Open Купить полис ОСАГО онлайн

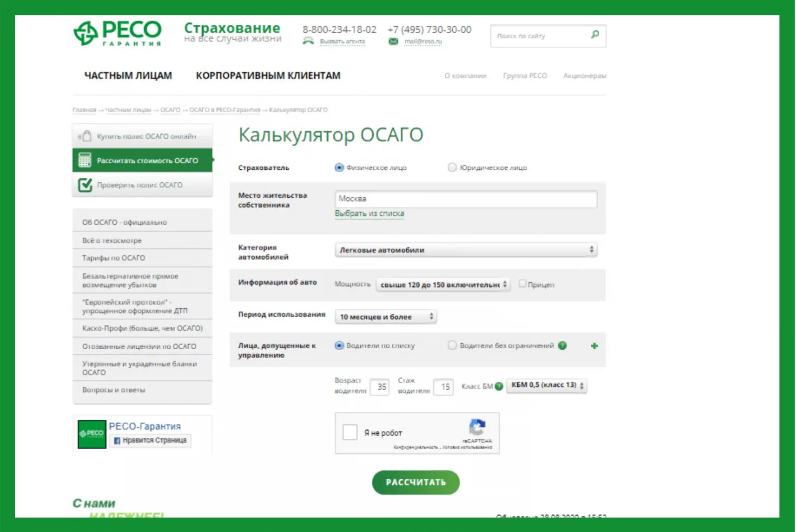(143, 136)
